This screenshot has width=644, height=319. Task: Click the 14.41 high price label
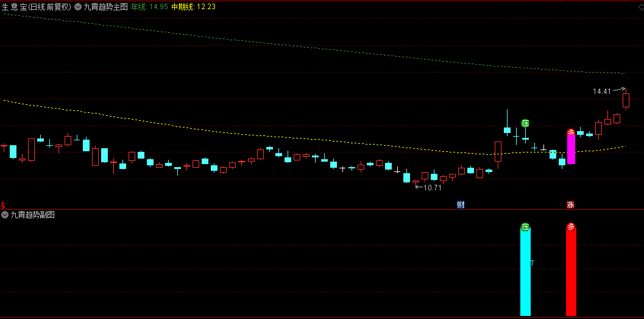(x=602, y=91)
